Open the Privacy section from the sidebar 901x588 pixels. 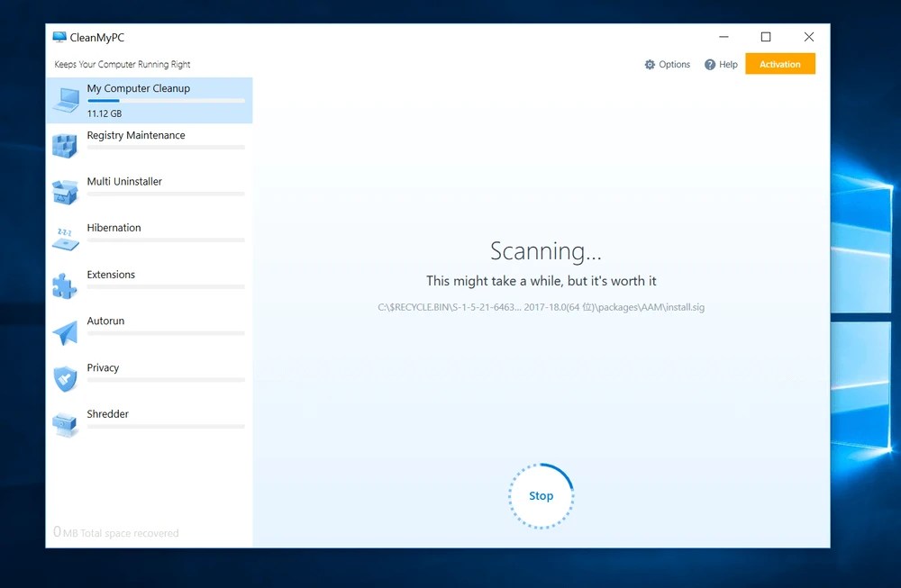[103, 367]
